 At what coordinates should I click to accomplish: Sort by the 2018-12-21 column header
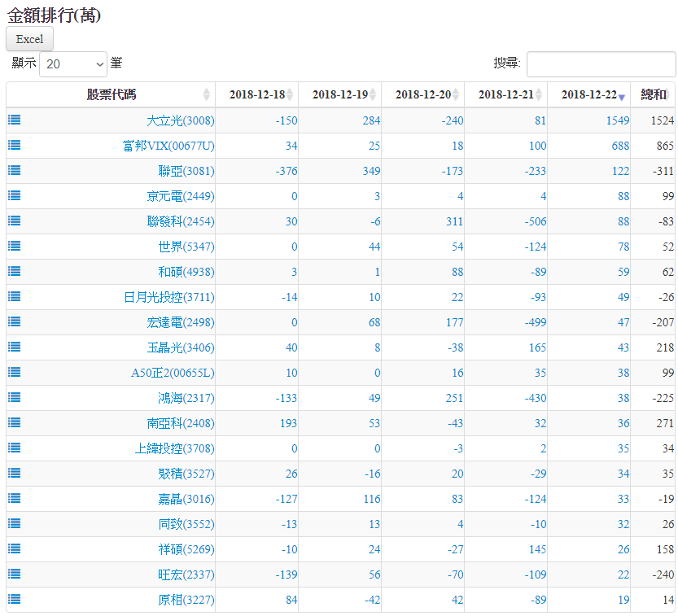point(505,95)
